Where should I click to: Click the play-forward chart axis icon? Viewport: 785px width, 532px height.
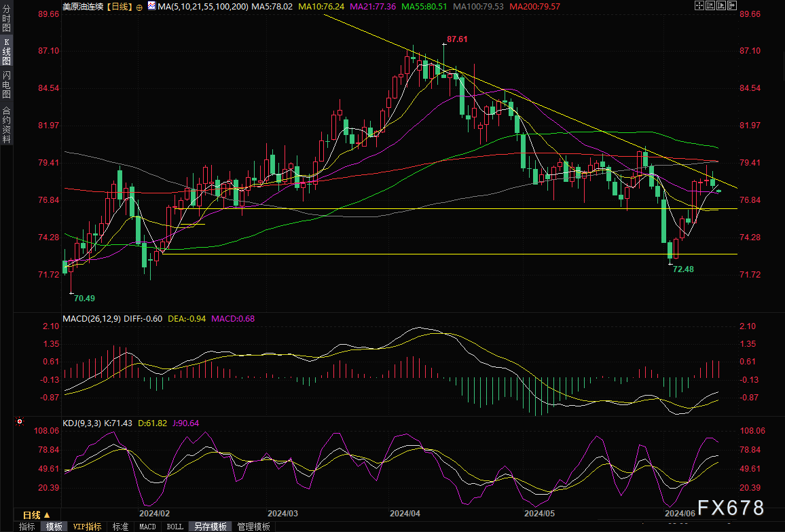(x=721, y=5)
